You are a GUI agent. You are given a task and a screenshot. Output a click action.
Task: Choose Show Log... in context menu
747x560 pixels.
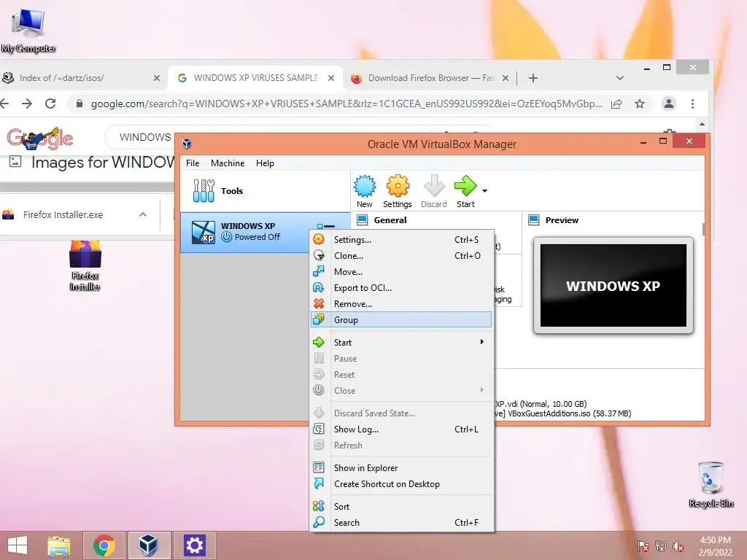(x=402, y=429)
